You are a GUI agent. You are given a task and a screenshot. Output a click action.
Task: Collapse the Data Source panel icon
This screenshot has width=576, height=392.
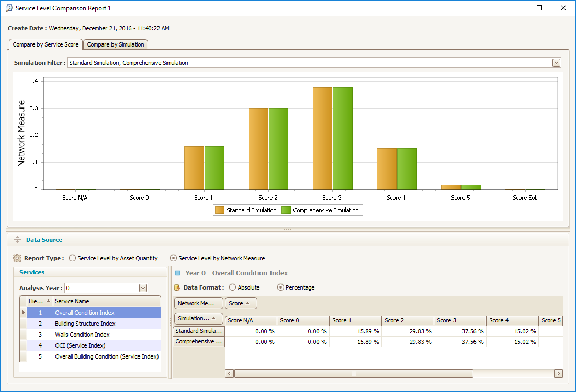17,240
